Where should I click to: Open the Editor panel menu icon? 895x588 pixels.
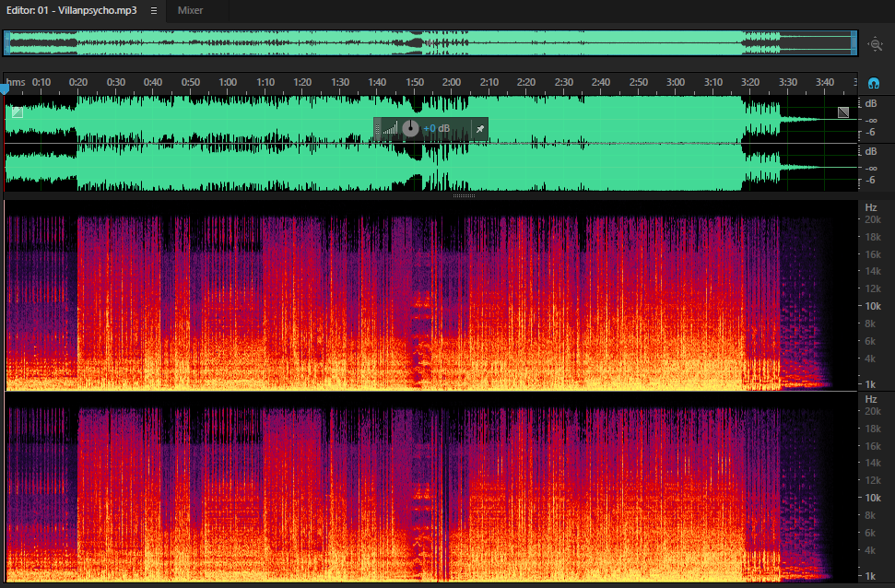[x=154, y=10]
